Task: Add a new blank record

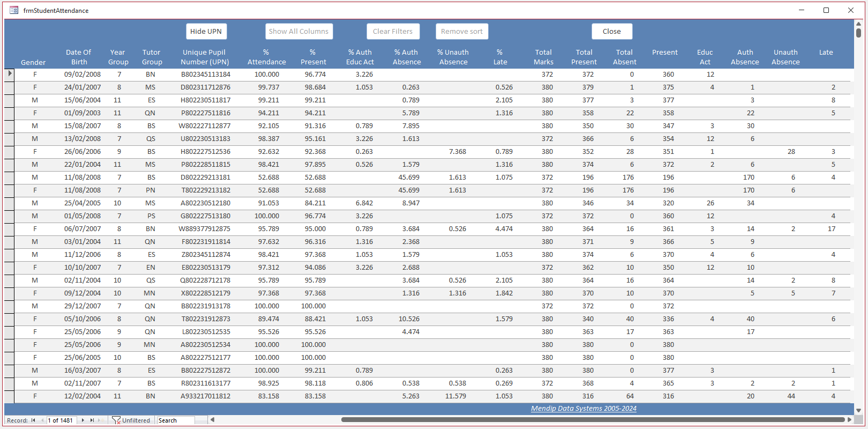Action: [101, 420]
